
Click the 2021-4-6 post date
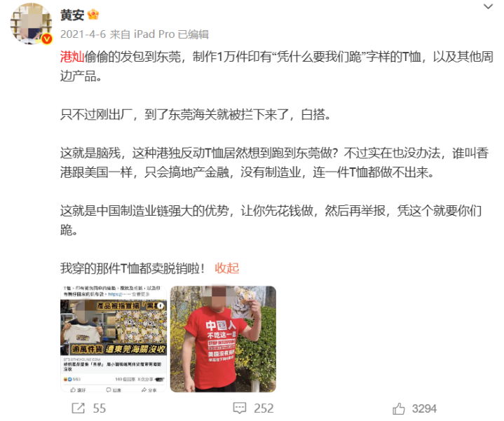pos(83,34)
